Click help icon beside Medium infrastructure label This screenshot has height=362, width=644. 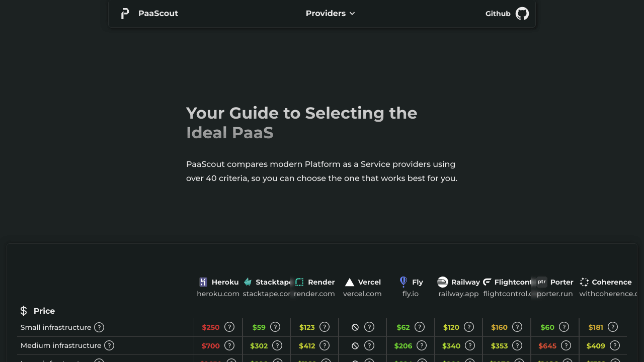coord(109,345)
